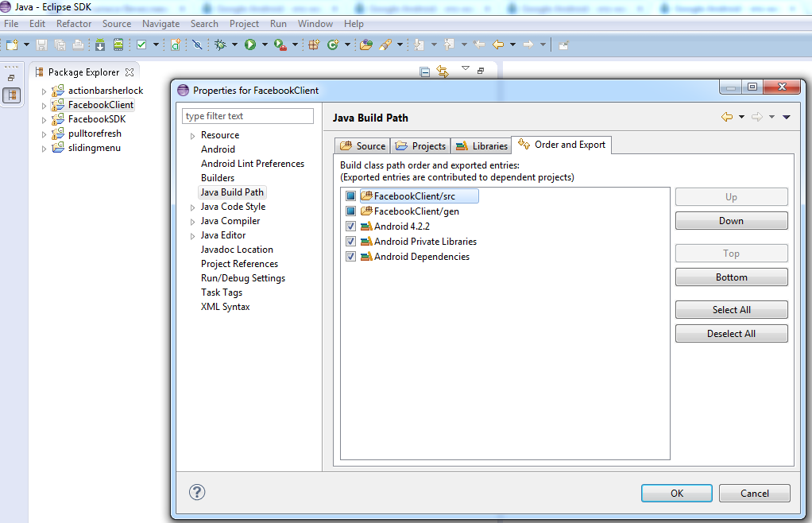Uncheck the Android 4.2.2 checkbox
This screenshot has height=523, width=812.
click(x=350, y=227)
